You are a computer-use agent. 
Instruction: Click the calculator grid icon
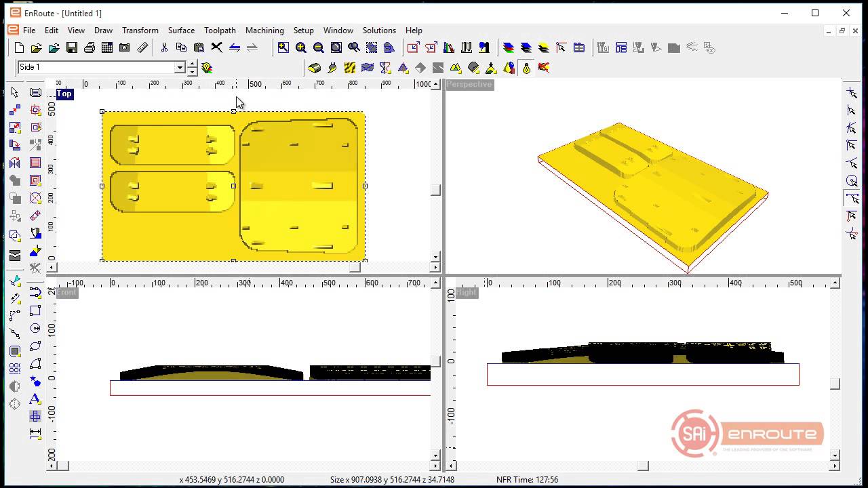tap(107, 47)
